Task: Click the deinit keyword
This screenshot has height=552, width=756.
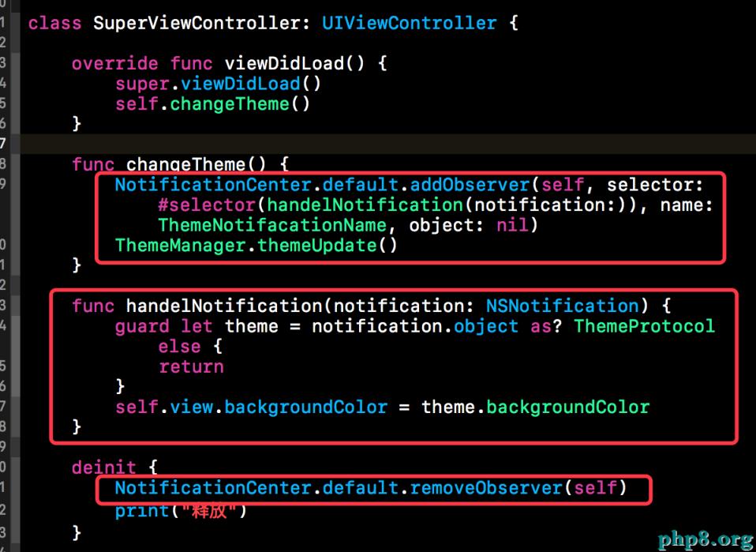Action: coord(104,468)
